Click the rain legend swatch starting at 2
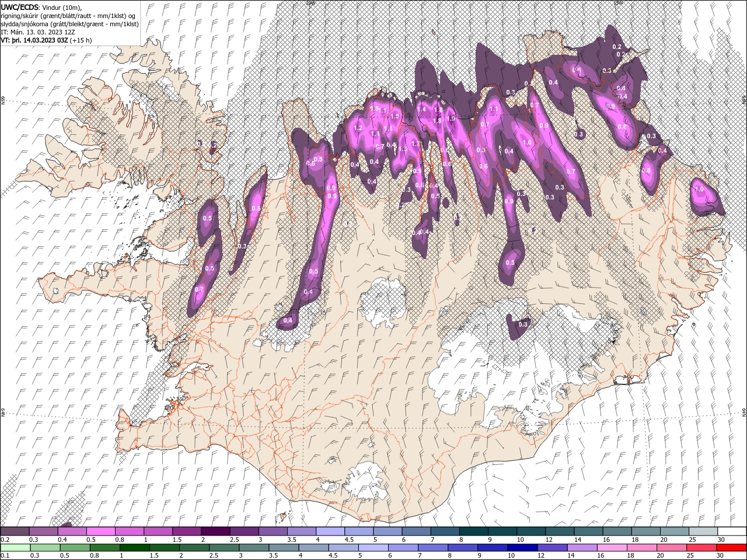The height and width of the screenshot is (560, 747). pos(194,547)
